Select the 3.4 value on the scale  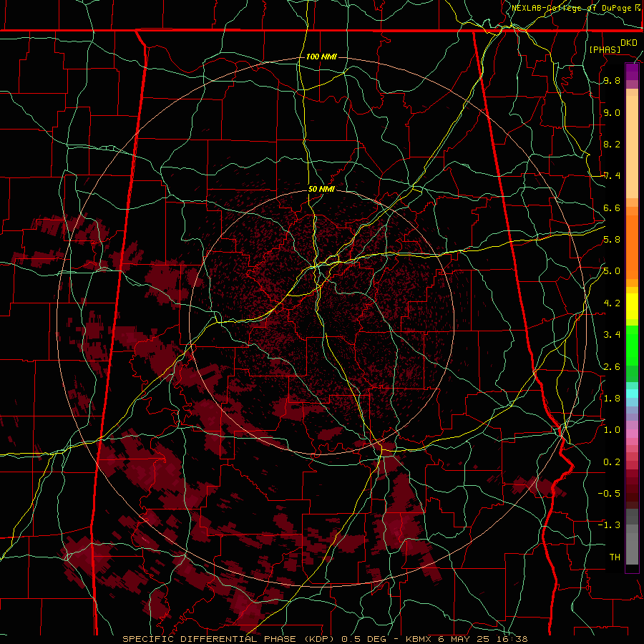tap(612, 335)
